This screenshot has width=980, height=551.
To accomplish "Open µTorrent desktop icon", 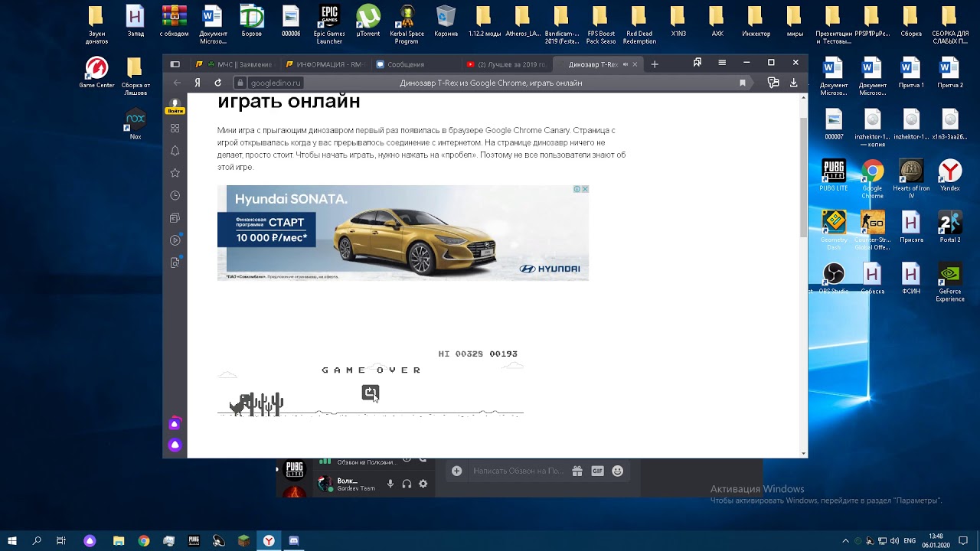I will click(368, 21).
